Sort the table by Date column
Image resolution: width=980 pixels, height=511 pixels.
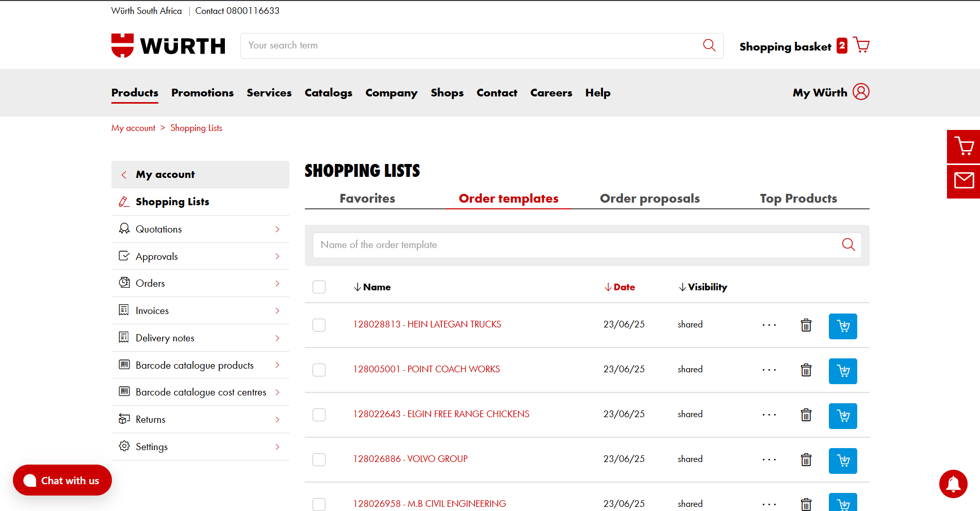coord(619,287)
